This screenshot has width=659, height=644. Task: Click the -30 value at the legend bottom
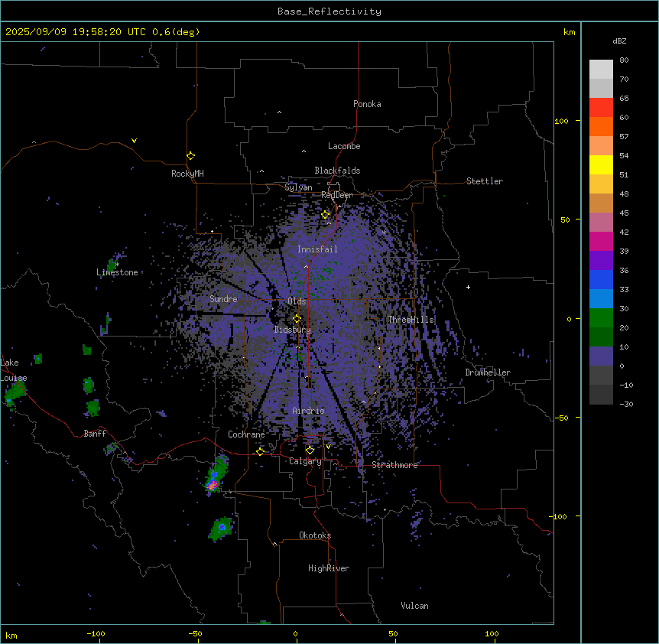[626, 404]
